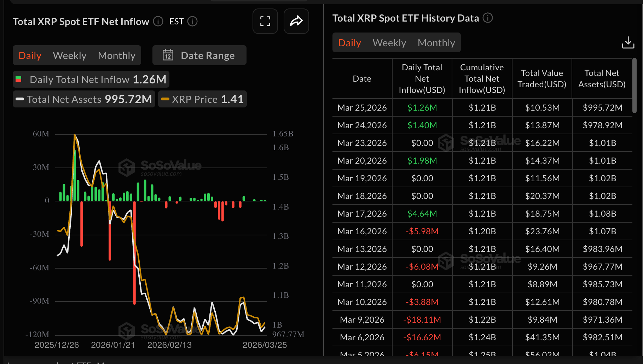The height and width of the screenshot is (364, 643).
Task: Click the history table vertical scrollbar
Action: point(634,86)
